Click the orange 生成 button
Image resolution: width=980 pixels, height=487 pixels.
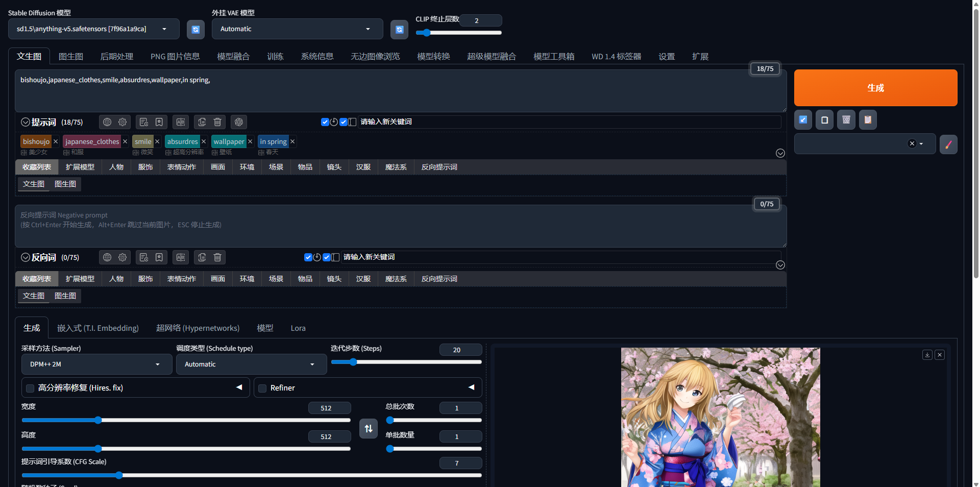pos(875,88)
